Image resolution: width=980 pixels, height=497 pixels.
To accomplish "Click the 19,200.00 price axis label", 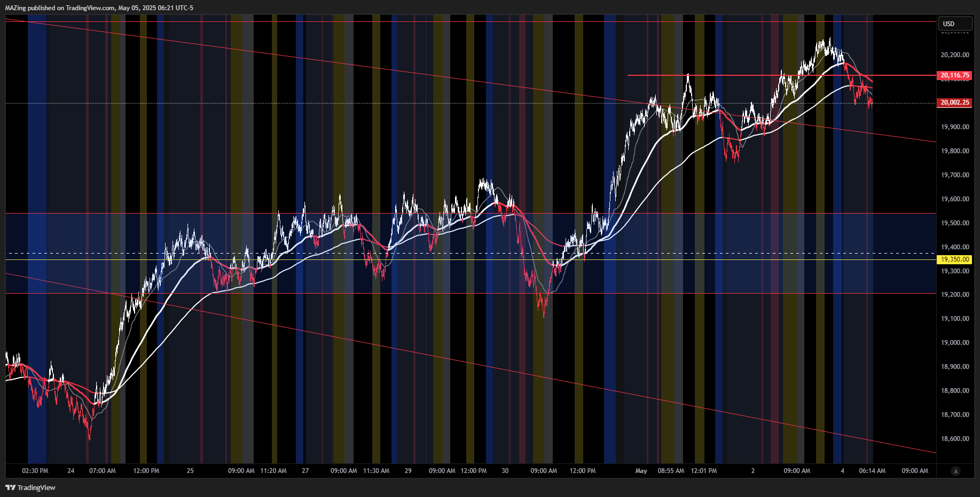I will [x=955, y=295].
